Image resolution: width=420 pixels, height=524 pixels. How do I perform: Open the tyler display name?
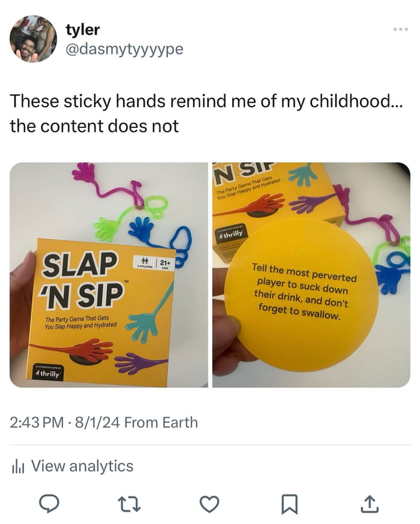[83, 30]
